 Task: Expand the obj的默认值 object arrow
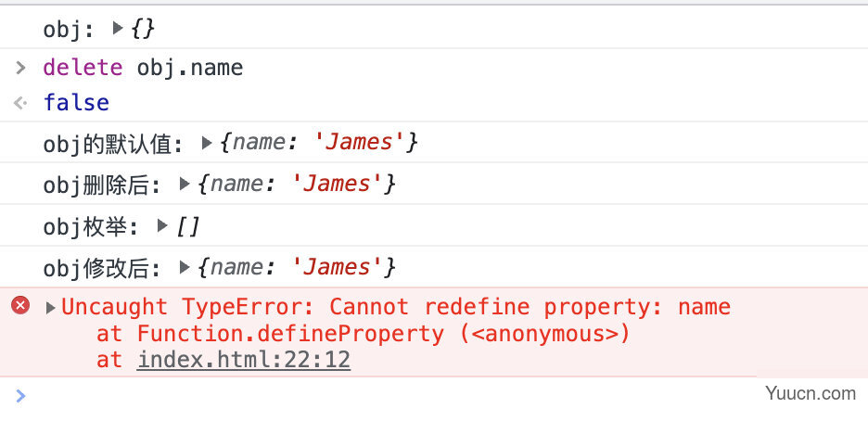(207, 144)
